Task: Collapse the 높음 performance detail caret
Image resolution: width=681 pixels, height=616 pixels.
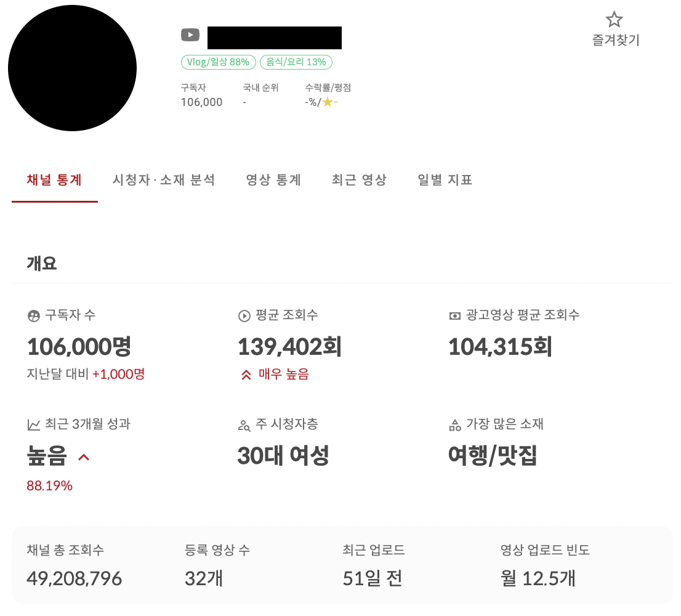Action: click(x=84, y=457)
